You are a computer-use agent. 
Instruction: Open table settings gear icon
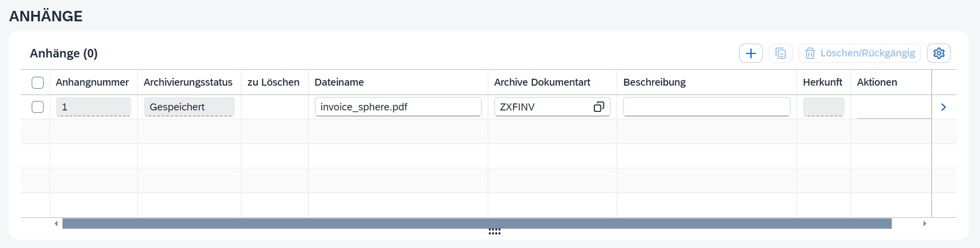939,53
